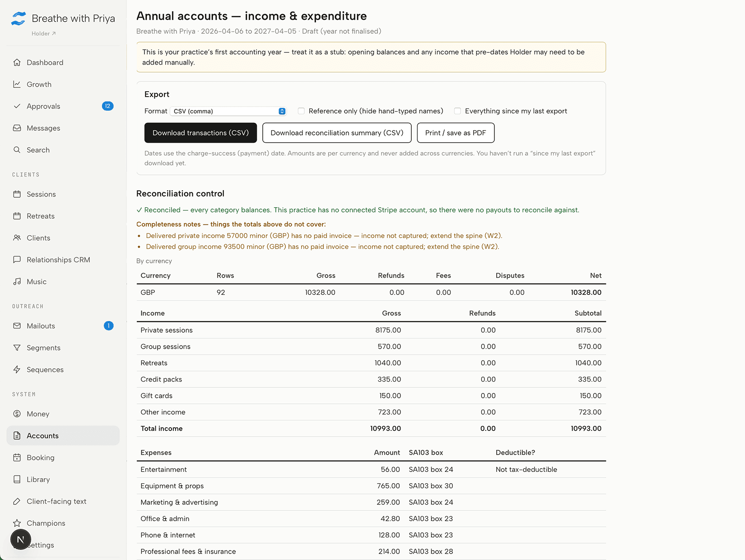Click the Group sessions income row
The width and height of the screenshot is (745, 560).
coord(371,346)
